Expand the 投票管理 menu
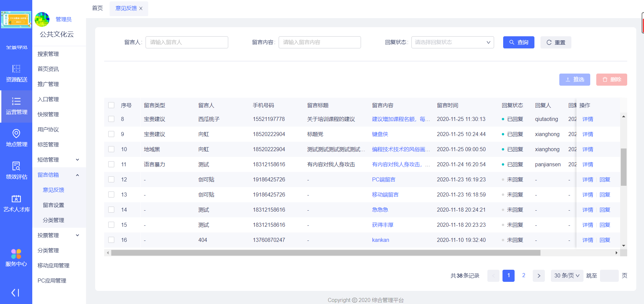This screenshot has width=644, height=304. click(59, 235)
